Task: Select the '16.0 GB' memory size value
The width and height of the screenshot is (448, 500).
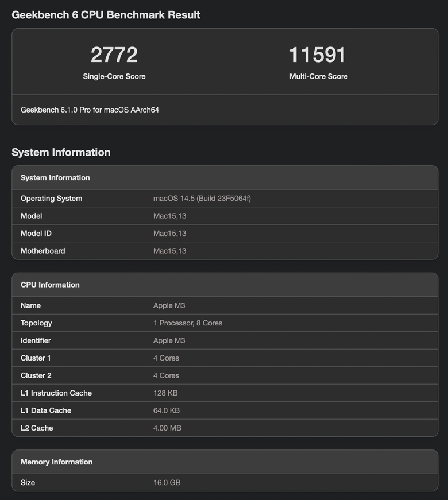Action: (x=167, y=483)
